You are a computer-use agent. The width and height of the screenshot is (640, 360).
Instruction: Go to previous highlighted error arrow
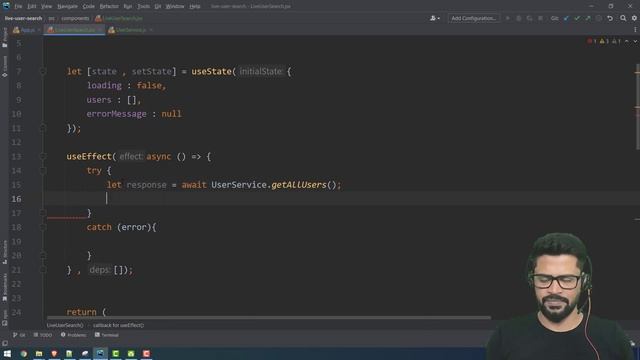[627, 41]
